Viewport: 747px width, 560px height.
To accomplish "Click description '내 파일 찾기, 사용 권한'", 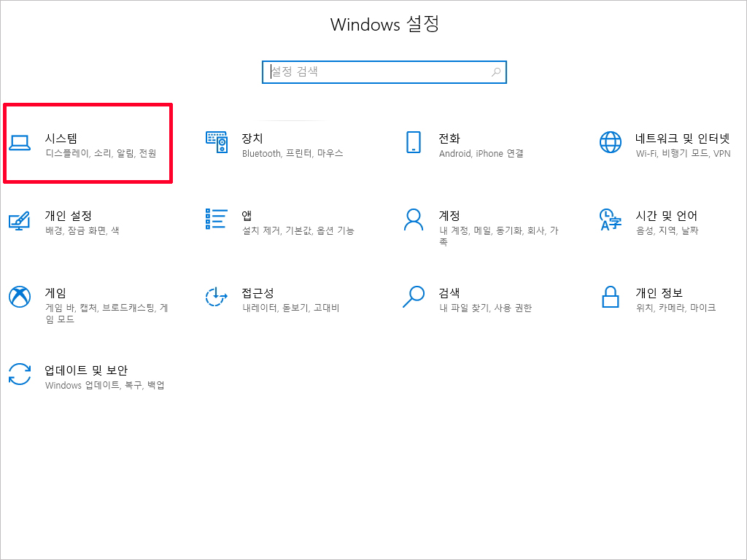I will [485, 308].
